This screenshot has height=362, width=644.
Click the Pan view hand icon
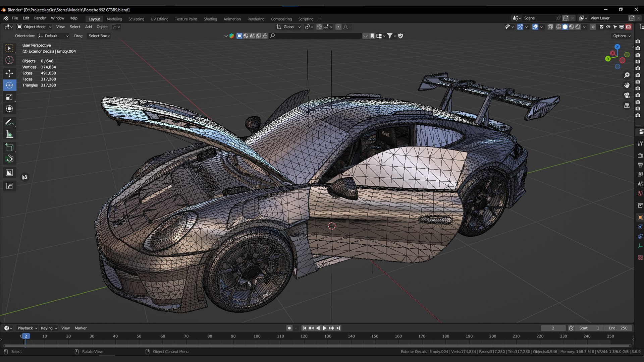point(627,85)
